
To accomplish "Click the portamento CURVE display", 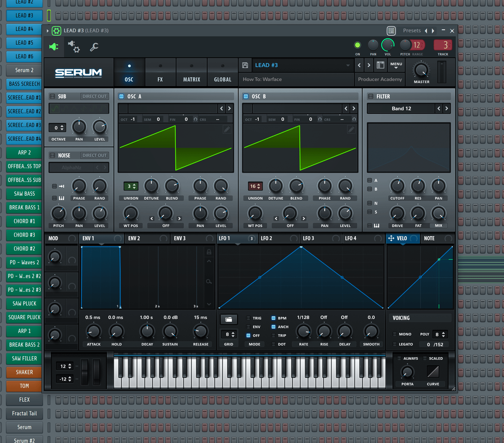I will 433,372.
